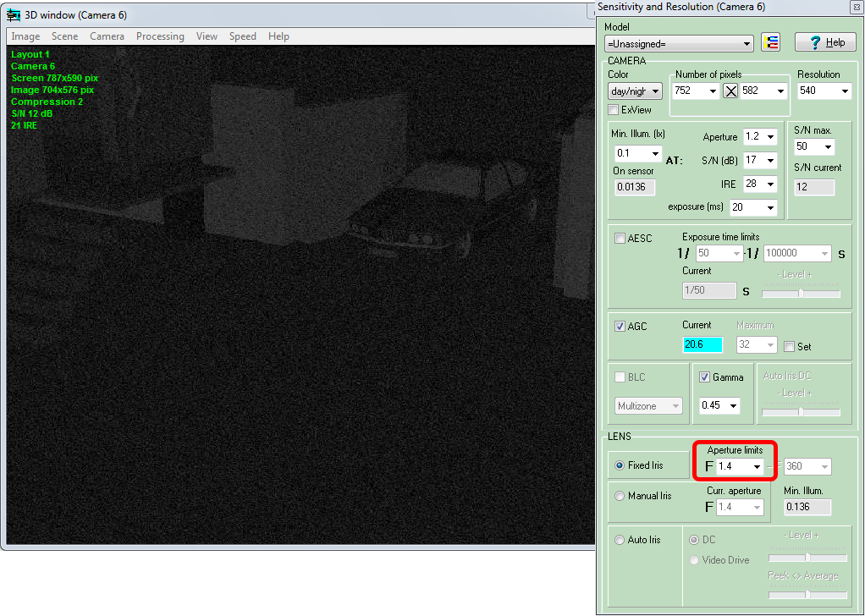865x616 pixels.
Task: Open the Camera menu
Action: coord(107,36)
